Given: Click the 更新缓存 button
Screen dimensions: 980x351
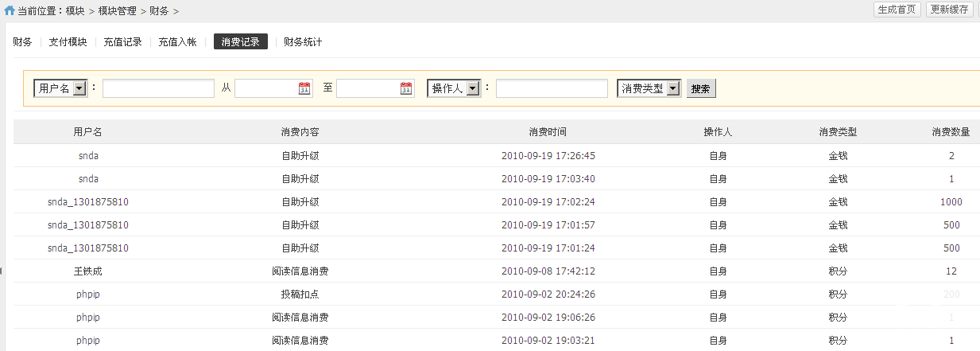Looking at the screenshot, I should [950, 10].
